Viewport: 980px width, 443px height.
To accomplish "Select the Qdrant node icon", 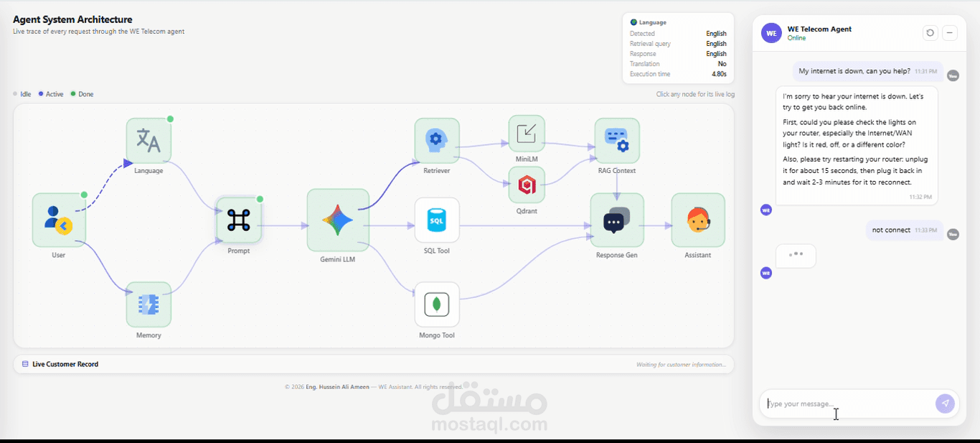I will click(527, 185).
